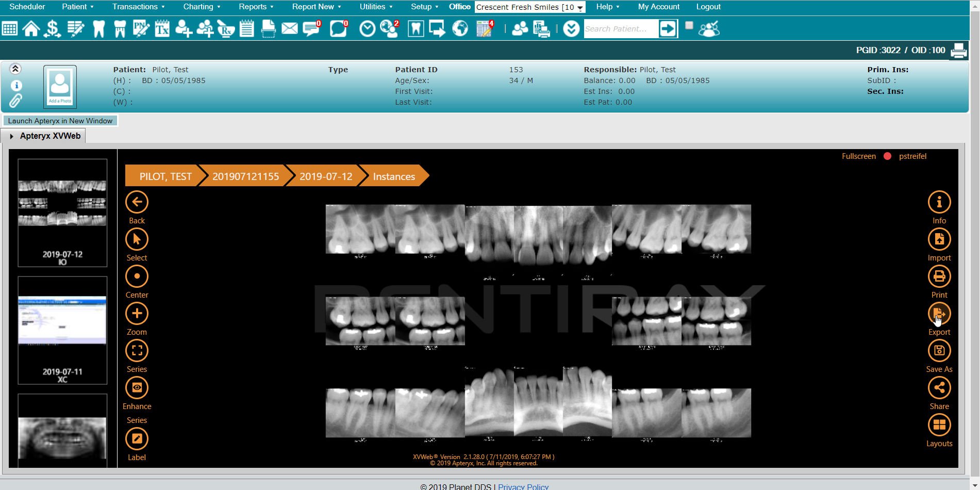Screen dimensions: 980x490
Task: Open the notepad icon in toolbar
Action: click(x=247, y=28)
